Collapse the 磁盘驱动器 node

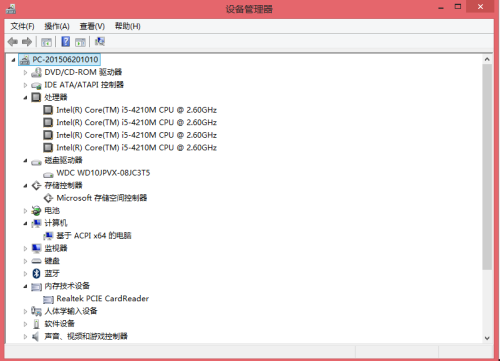pos(25,161)
